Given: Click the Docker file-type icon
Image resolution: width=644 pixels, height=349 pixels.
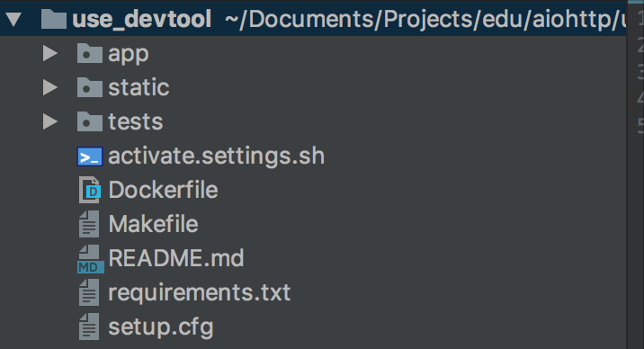Looking at the screenshot, I should pos(90,190).
